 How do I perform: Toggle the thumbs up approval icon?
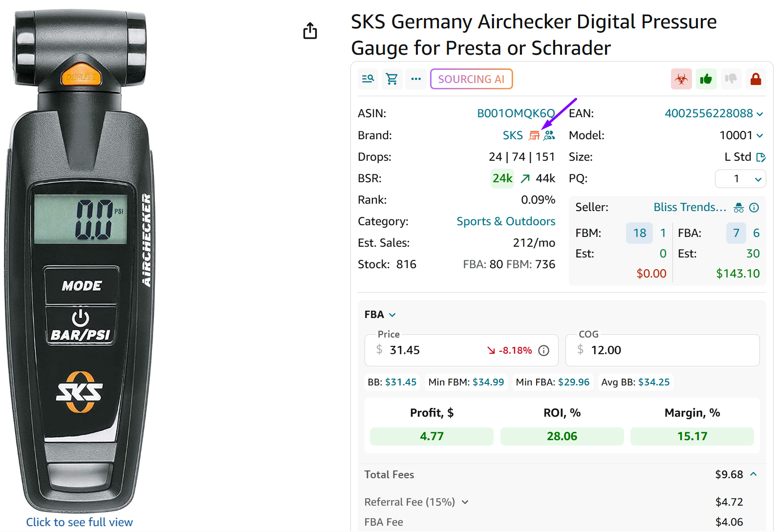pyautogui.click(x=706, y=79)
